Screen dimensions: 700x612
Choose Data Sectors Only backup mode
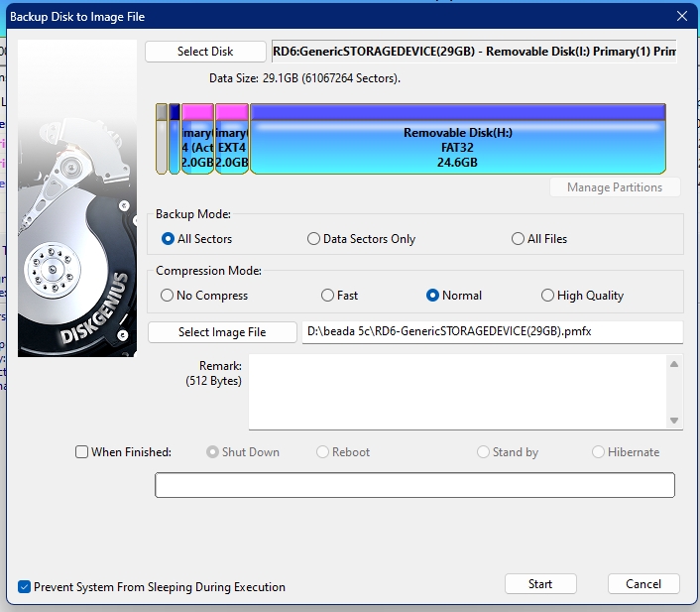click(x=314, y=239)
